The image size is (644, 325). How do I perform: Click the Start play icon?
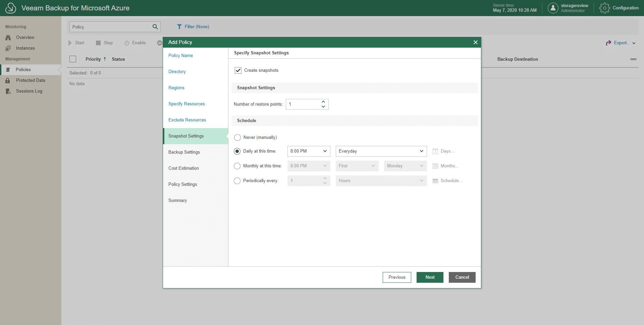point(70,43)
